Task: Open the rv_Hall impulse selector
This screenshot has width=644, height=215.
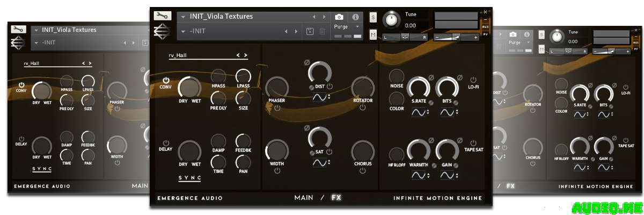Action: (208, 55)
